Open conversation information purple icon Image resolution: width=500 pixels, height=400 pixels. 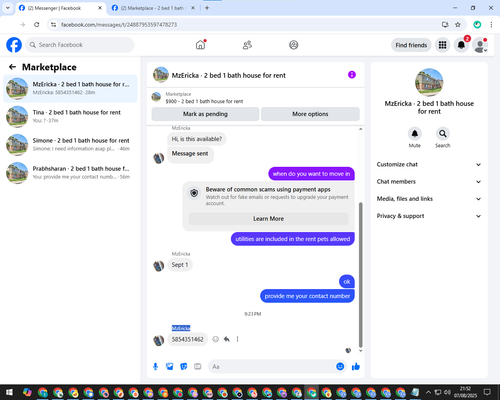(x=352, y=75)
